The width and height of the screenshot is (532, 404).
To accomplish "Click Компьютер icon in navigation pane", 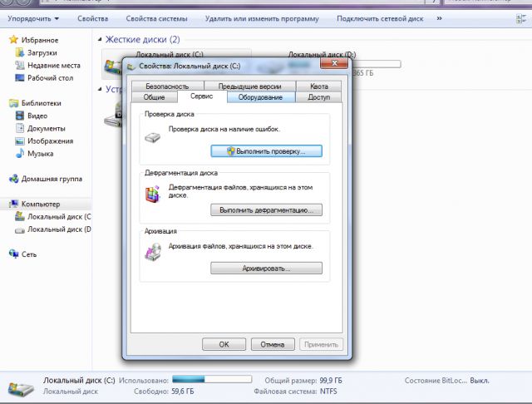I will (x=13, y=204).
